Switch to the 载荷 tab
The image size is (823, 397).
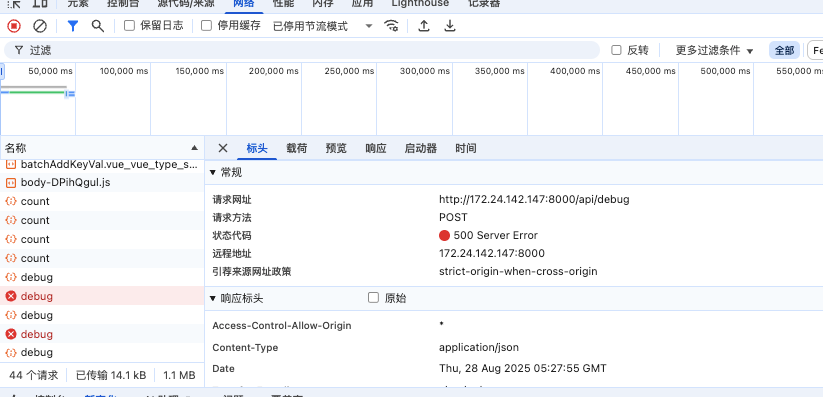pyautogui.click(x=297, y=149)
